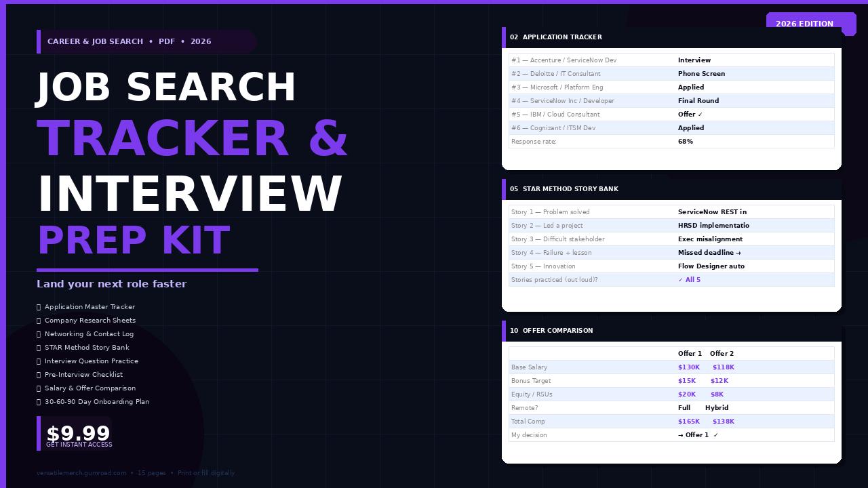The width and height of the screenshot is (868, 488).
Task: Click the "$130K" base salary value
Action: [x=689, y=367]
